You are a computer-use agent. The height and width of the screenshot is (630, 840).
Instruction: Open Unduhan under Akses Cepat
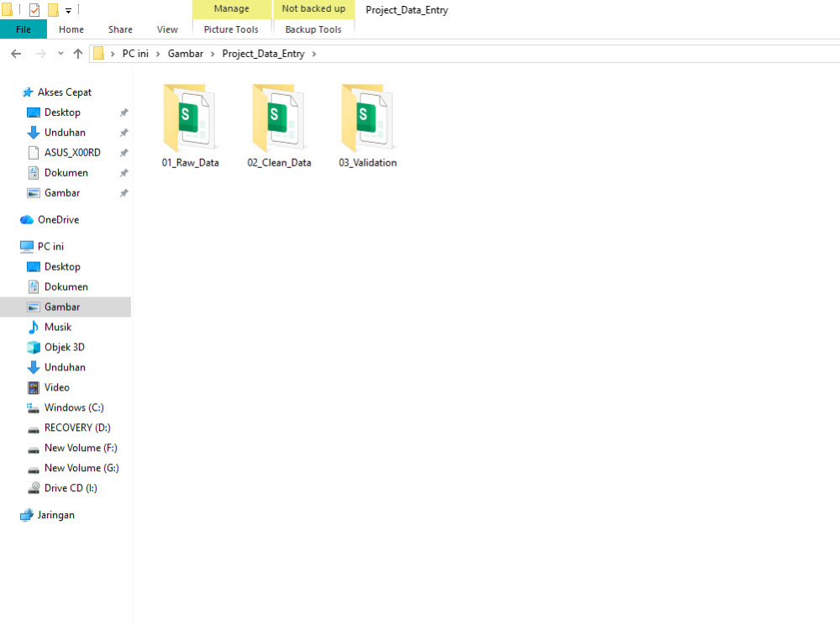65,133
